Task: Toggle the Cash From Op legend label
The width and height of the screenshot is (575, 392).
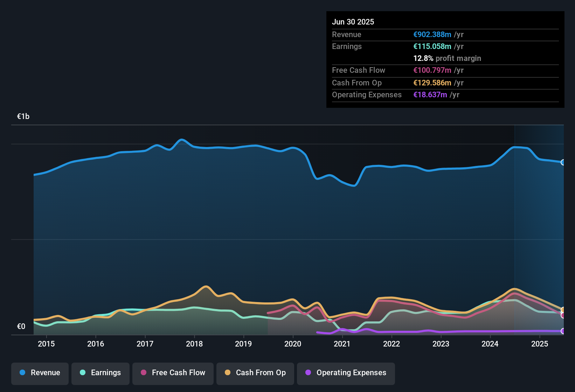Action: point(261,372)
